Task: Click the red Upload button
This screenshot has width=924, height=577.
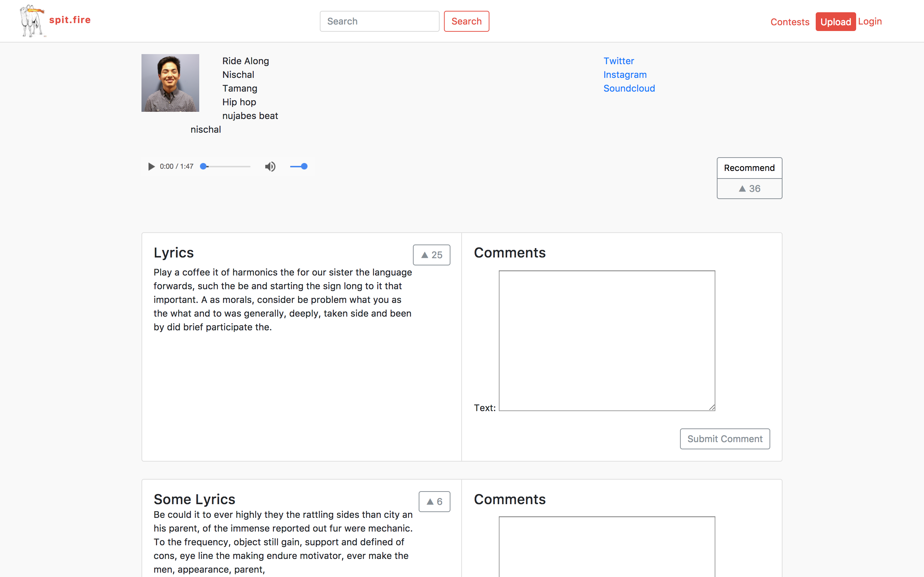Action: pyautogui.click(x=835, y=22)
